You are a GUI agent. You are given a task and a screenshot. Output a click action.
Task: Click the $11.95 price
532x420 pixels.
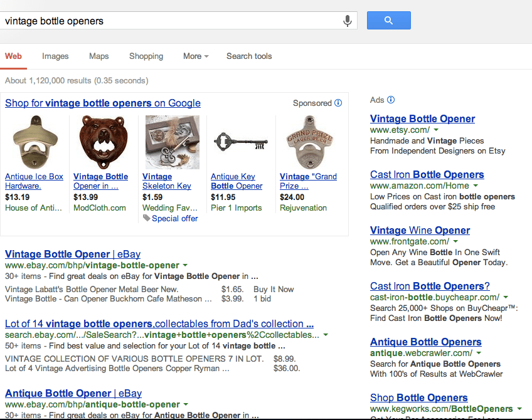pos(223,197)
